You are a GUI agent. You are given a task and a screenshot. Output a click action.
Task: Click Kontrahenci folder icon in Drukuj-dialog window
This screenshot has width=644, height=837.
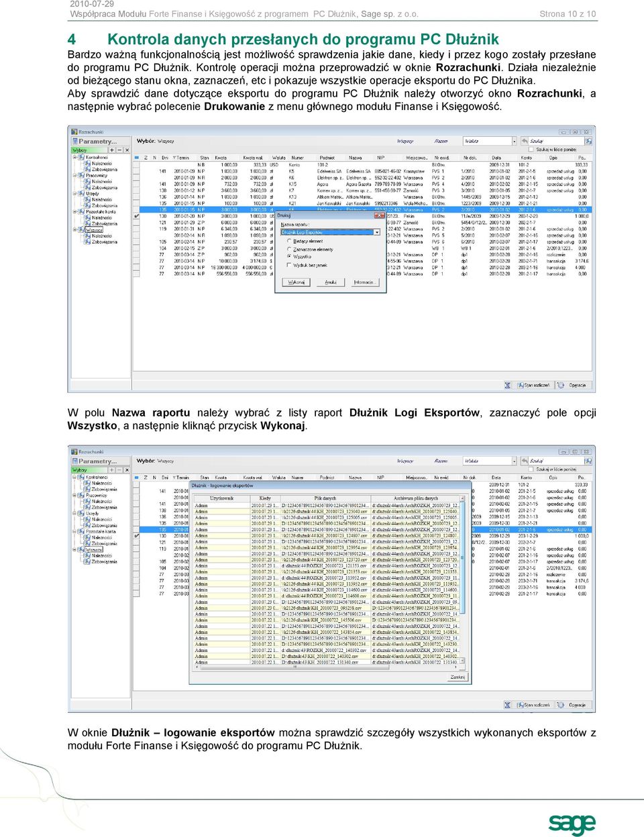(82, 158)
